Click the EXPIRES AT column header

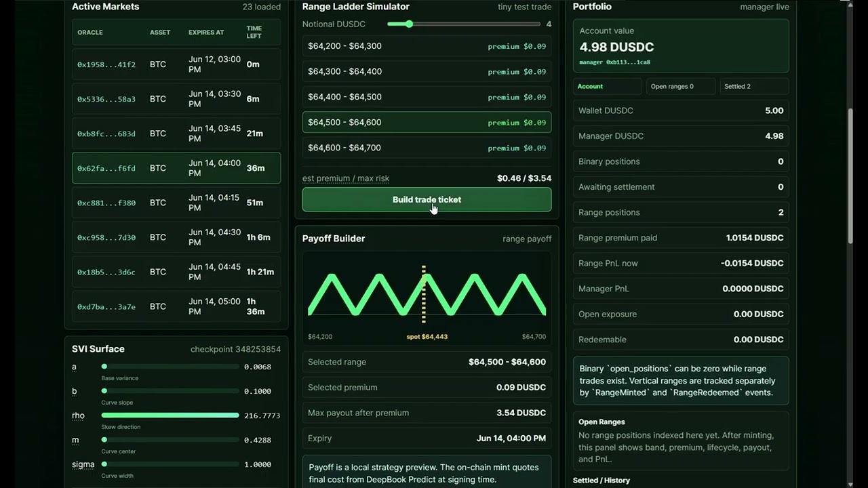coord(206,33)
